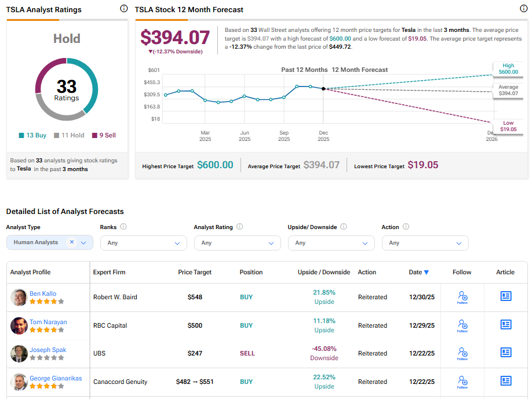Viewport: 532px width, 399px height.
Task: Follow analyst Tom Narayan
Action: tap(462, 325)
